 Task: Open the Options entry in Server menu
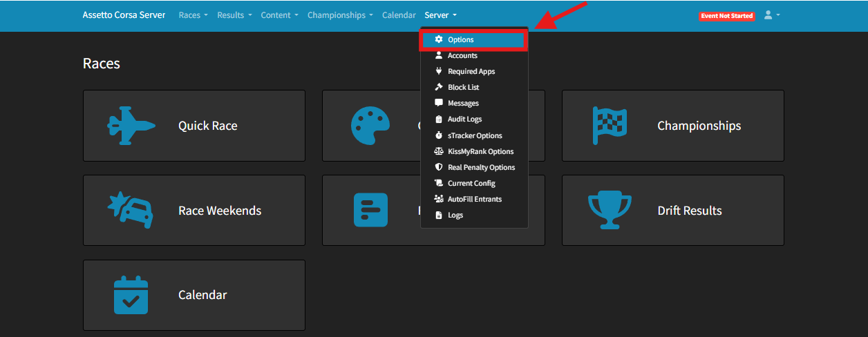point(474,40)
